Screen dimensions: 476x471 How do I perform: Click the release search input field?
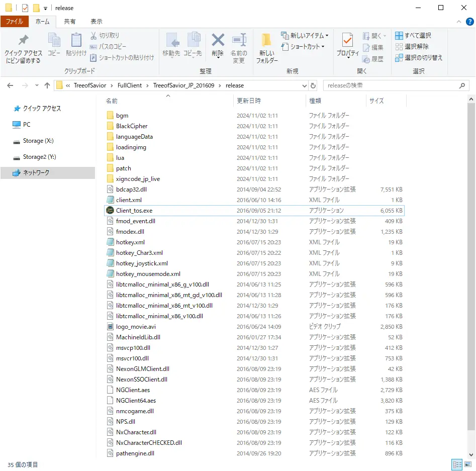pos(391,85)
